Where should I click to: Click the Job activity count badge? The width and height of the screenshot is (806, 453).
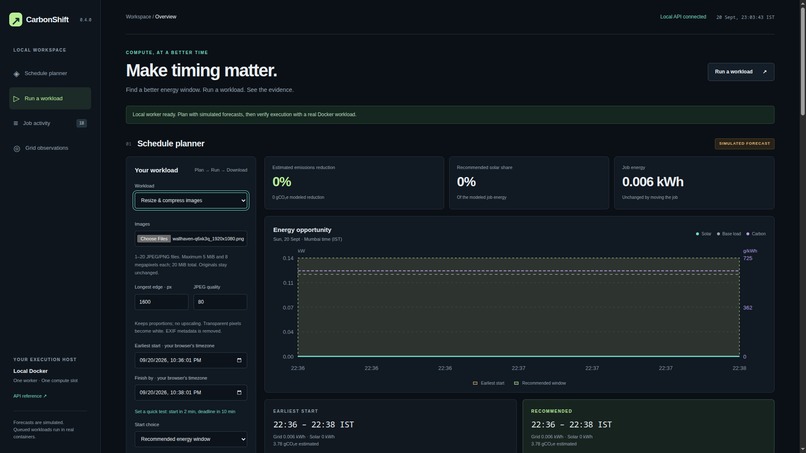(81, 123)
